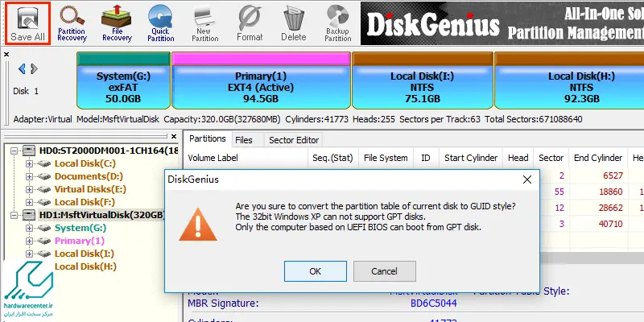Expand Virtual Disks(E:) tree node
Viewport: 644px width, 322px height.
(x=29, y=189)
